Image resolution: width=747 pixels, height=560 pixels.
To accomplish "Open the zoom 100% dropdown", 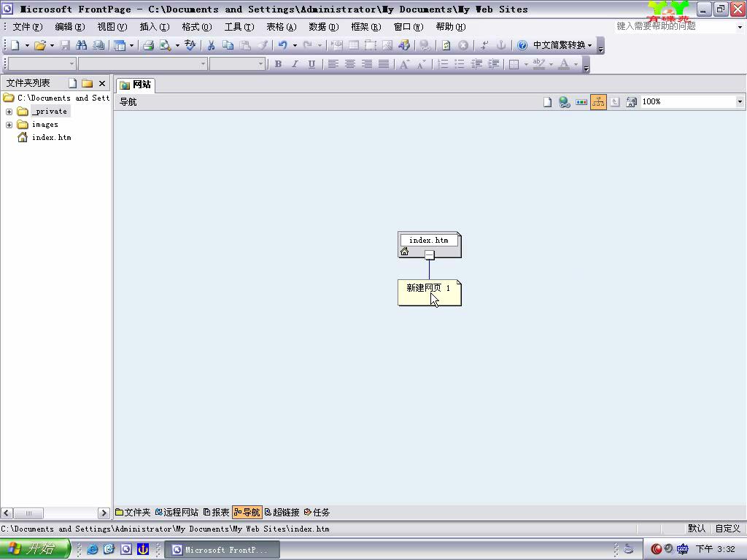I will coord(740,101).
